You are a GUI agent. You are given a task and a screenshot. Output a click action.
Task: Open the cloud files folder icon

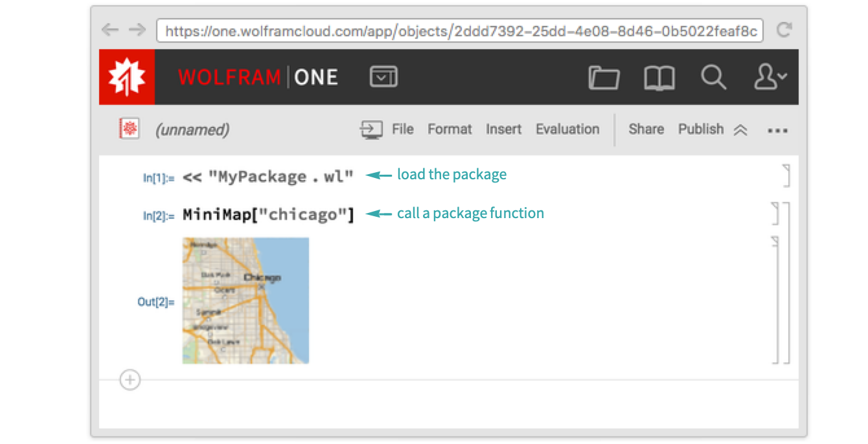tap(604, 78)
